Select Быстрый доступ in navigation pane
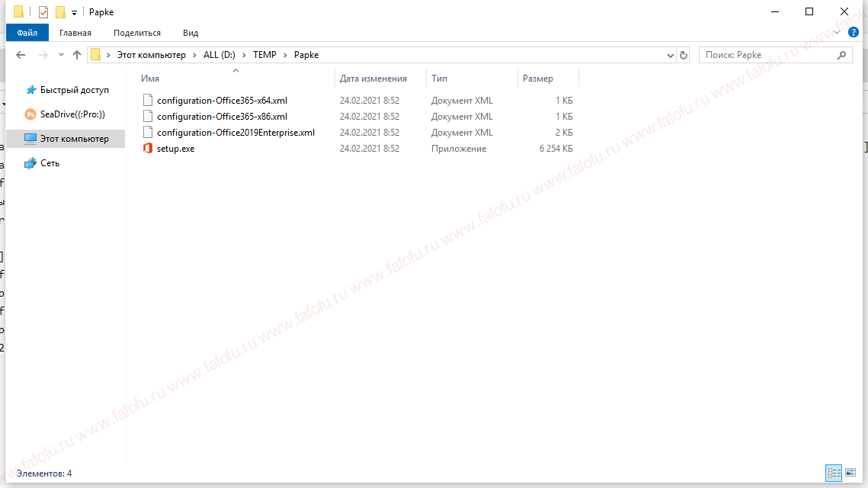868x488 pixels. coord(74,90)
